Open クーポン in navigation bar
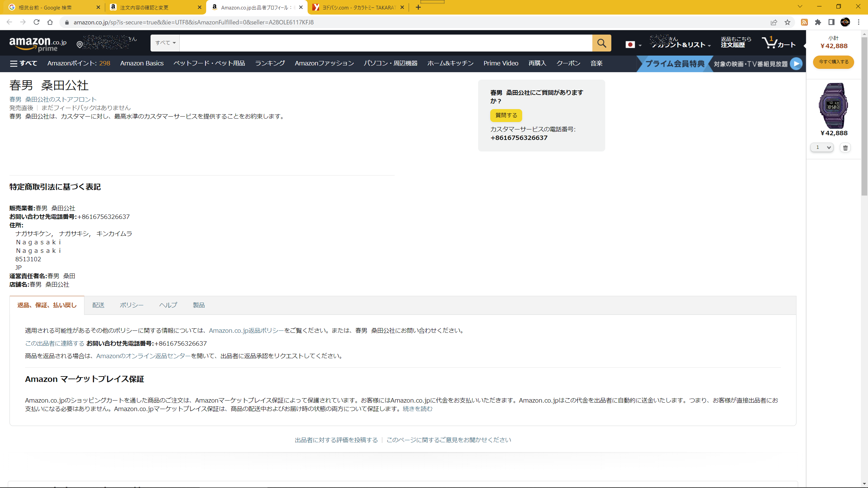This screenshot has width=868, height=488. (x=568, y=63)
